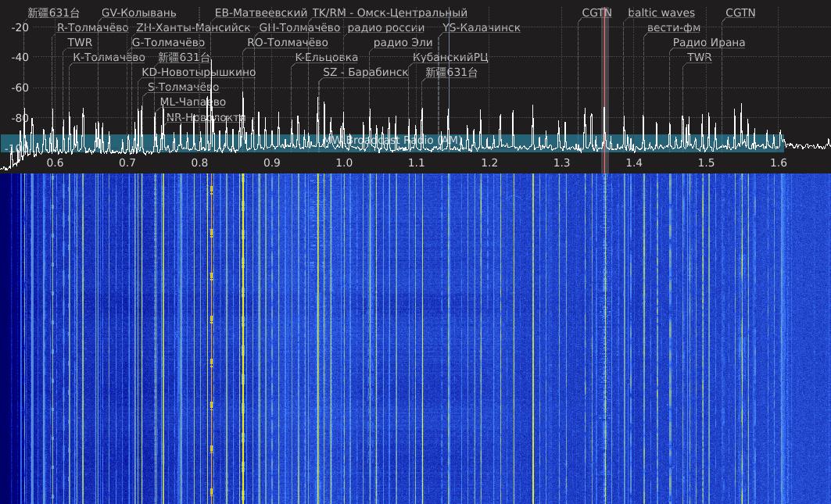Click the 1.3 frequency axis label
Viewport: 831px width, 504px height.
coord(562,163)
